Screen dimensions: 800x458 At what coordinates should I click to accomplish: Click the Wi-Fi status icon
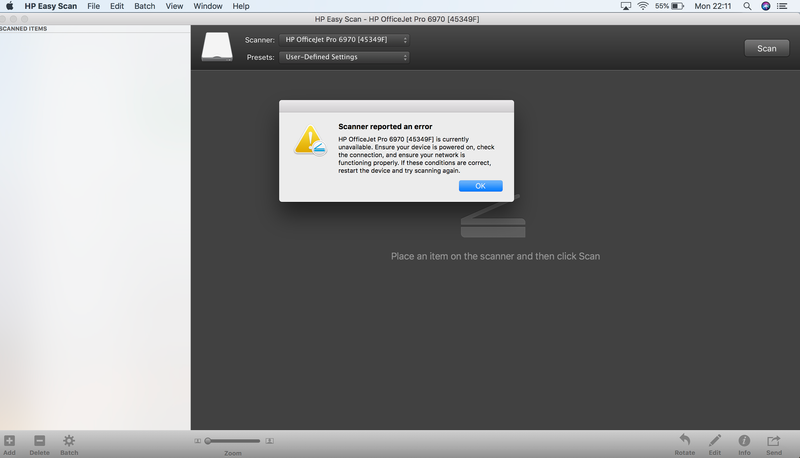(x=643, y=6)
